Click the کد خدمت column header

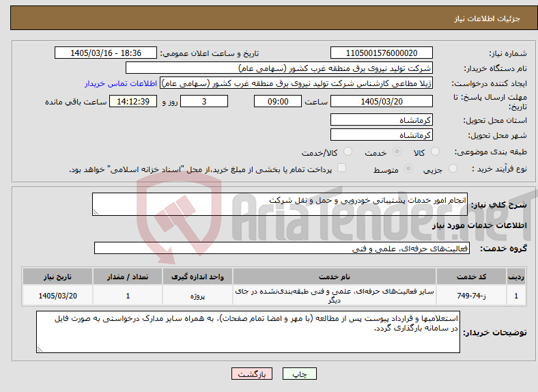471,277
